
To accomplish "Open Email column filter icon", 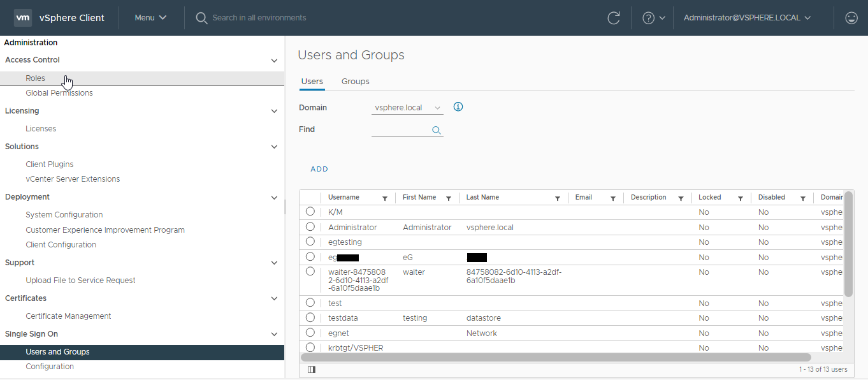I will (613, 198).
